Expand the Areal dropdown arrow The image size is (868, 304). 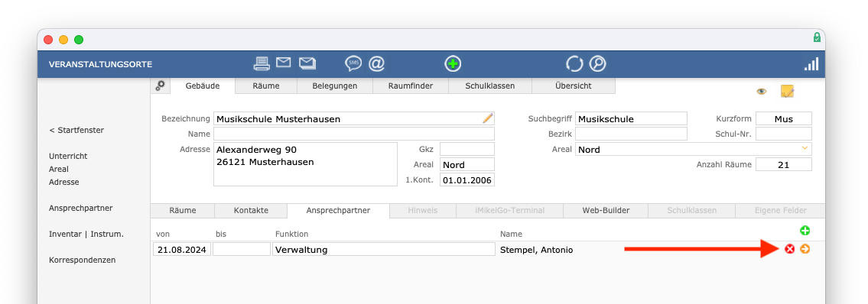805,149
